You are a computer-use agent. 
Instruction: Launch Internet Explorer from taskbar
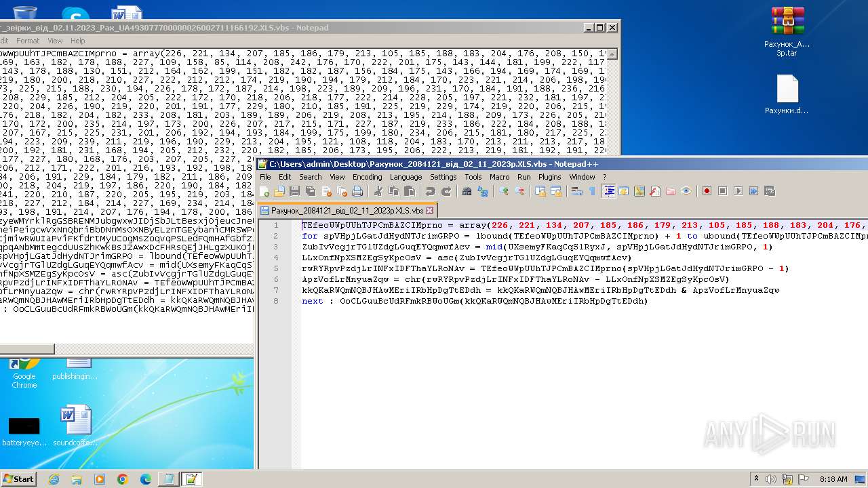(x=54, y=479)
